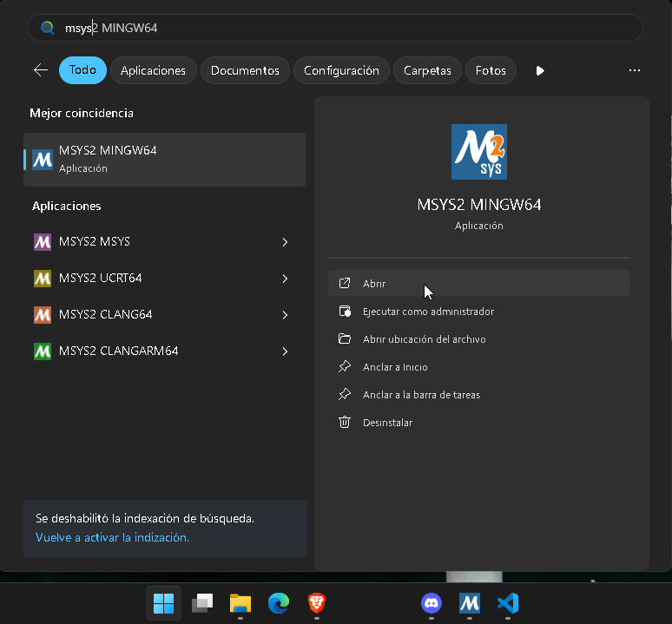Viewport: 672px width, 624px height.
Task: Click the open file location folder icon
Action: tap(345, 339)
